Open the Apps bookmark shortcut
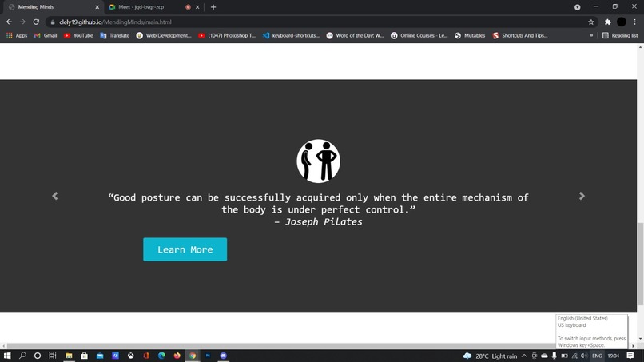The width and height of the screenshot is (644, 362). (x=17, y=35)
